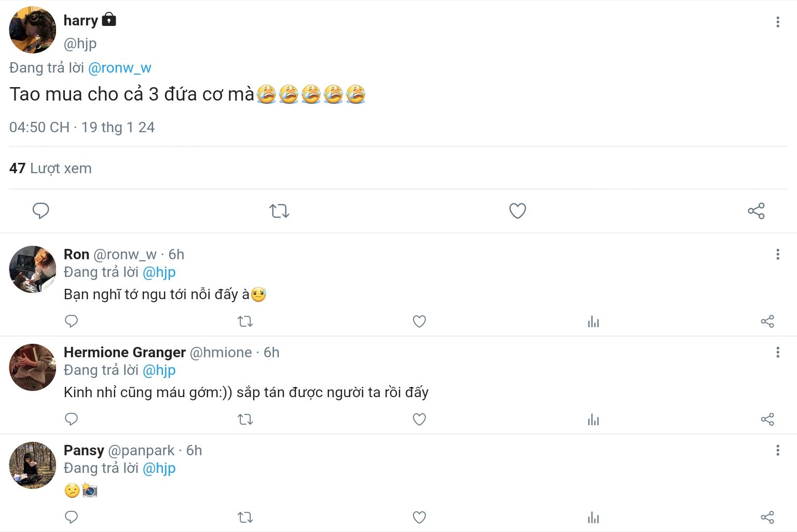This screenshot has height=532, width=797.
Task: Like Ron's reply
Action: point(419,321)
